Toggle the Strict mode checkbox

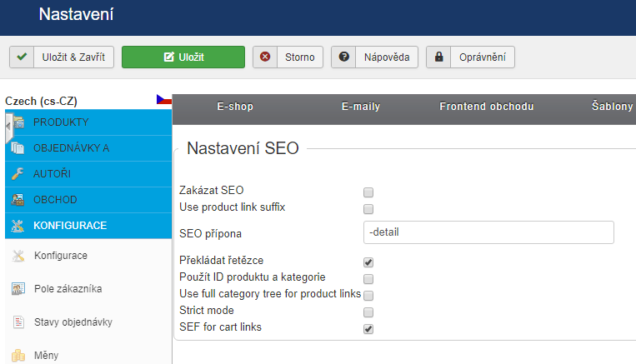[368, 312]
